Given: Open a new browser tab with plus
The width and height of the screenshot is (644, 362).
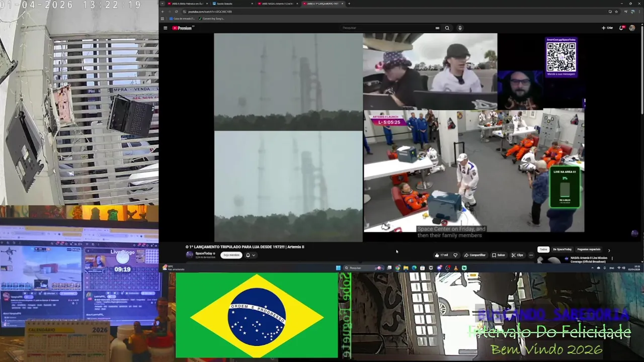Looking at the screenshot, I should click(349, 4).
